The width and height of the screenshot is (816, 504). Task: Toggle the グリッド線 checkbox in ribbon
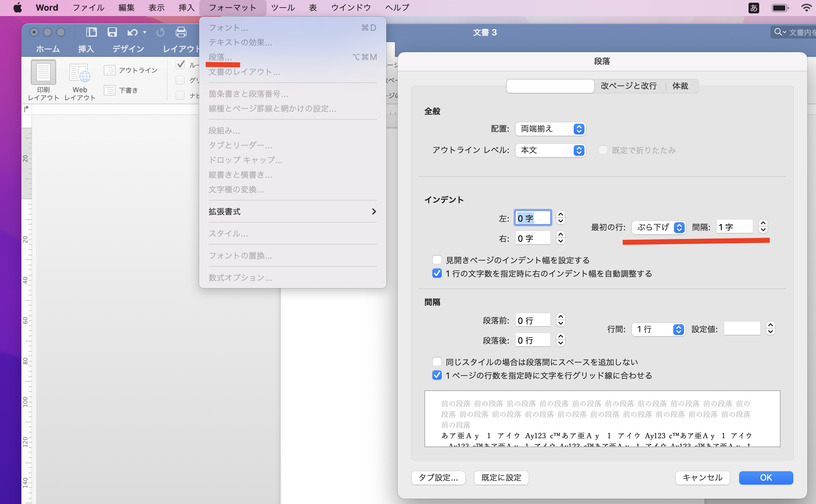pyautogui.click(x=180, y=80)
